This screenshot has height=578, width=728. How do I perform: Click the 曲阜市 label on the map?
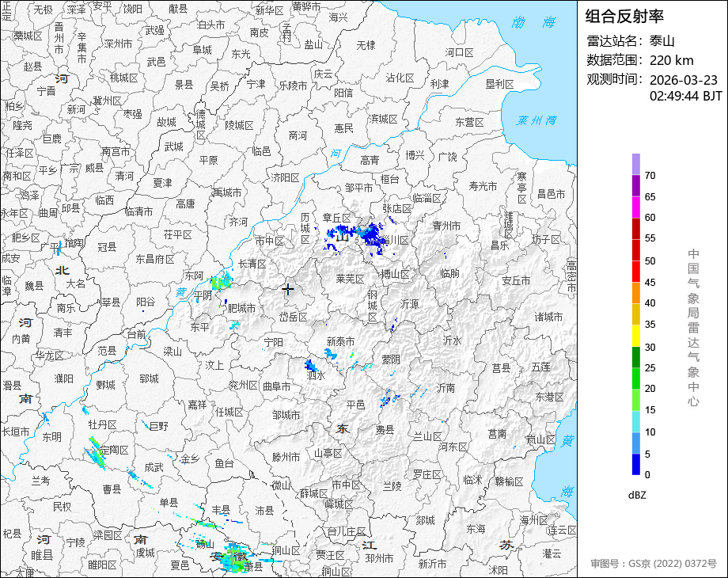pos(277,386)
